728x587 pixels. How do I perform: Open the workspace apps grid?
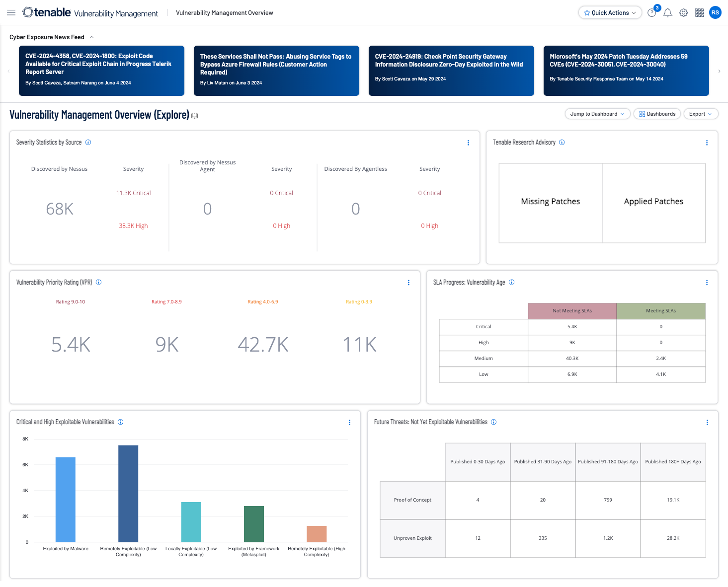(699, 13)
